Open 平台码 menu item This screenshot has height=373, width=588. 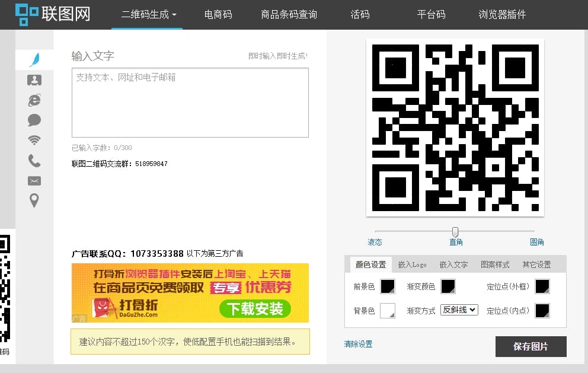coord(432,15)
